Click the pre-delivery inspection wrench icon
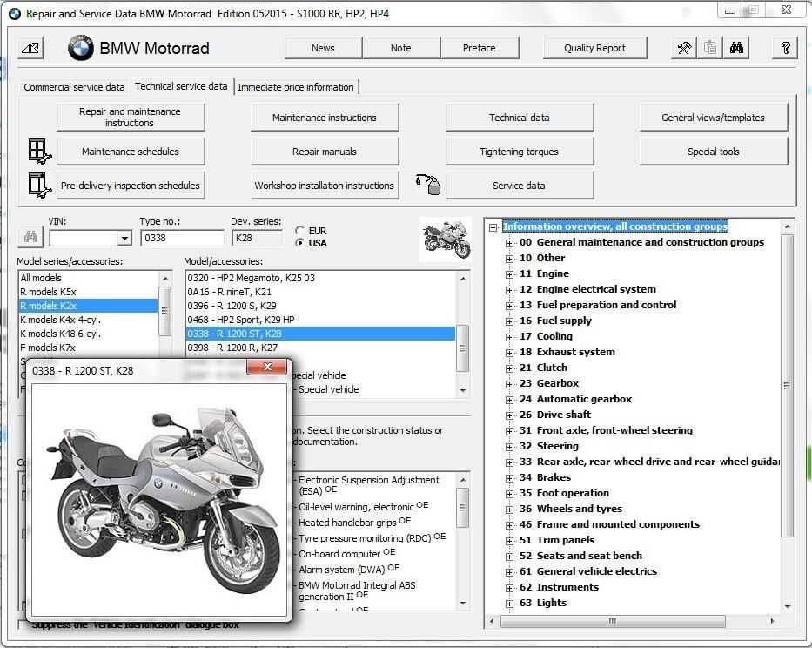 (x=39, y=186)
